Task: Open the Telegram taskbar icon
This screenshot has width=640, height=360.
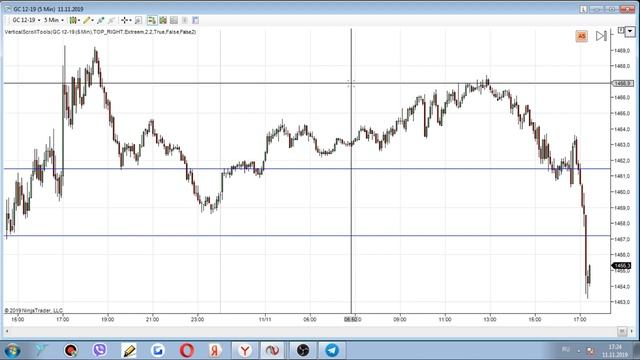Action: pos(332,350)
